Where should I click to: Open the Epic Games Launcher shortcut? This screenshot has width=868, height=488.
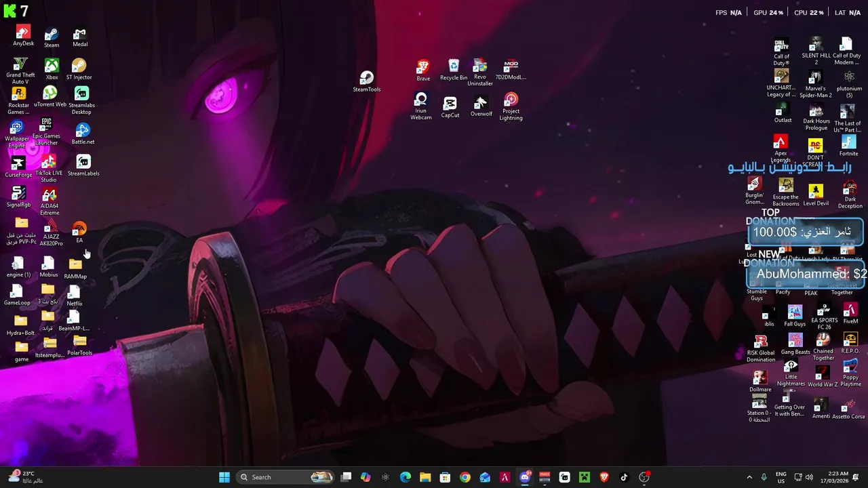46,131
